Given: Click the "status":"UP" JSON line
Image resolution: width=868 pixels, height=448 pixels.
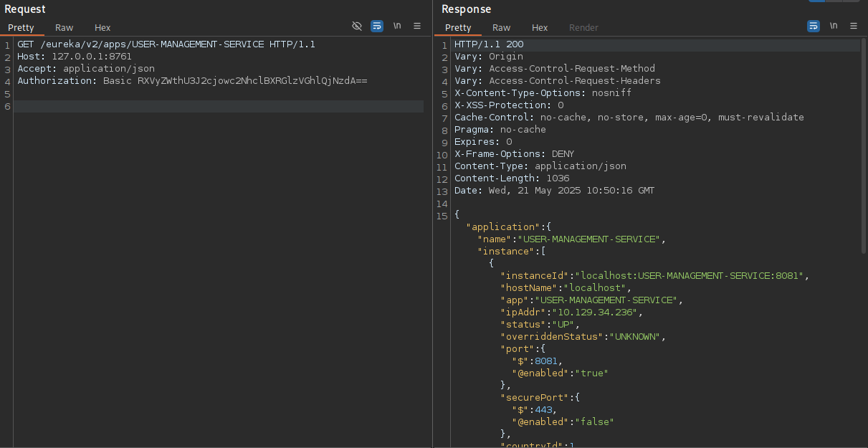Looking at the screenshot, I should click(539, 325).
